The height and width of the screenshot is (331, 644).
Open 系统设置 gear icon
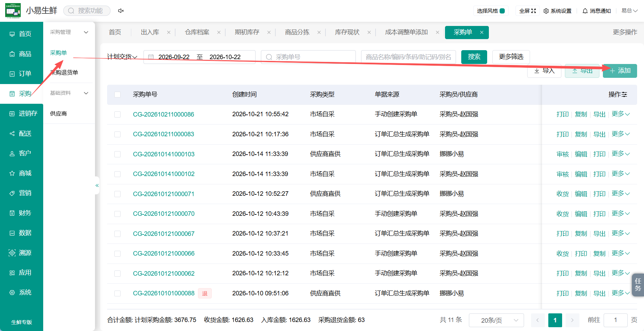point(557,11)
